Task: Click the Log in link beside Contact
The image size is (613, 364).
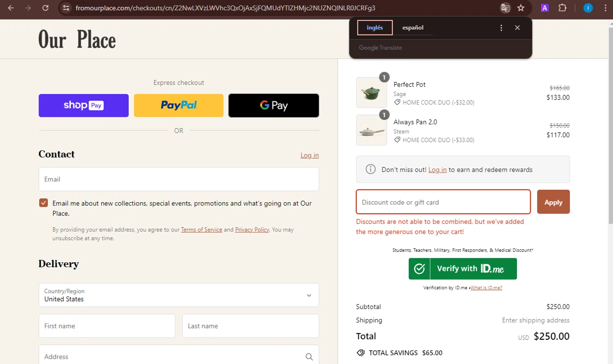Action: [309, 155]
